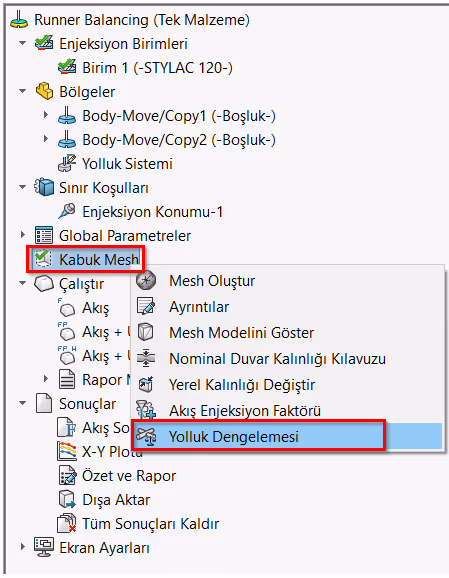Click the Yerel Kalınlığı Değiştir icon
The width and height of the screenshot is (449, 578).
[146, 384]
